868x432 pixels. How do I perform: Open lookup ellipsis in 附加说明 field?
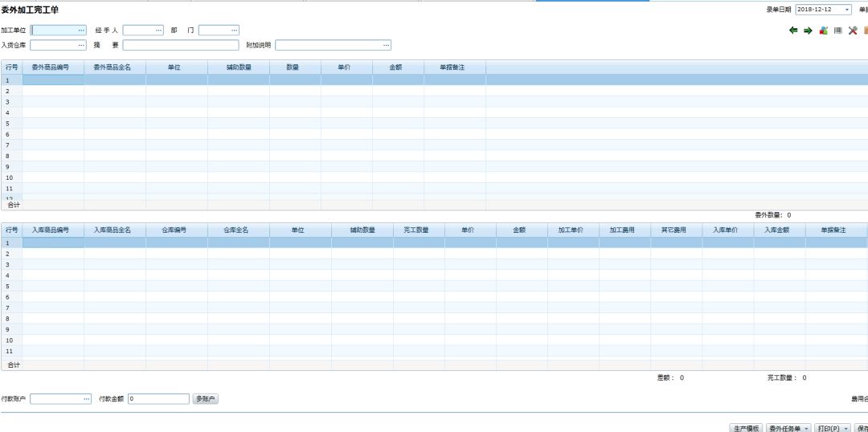[x=387, y=45]
